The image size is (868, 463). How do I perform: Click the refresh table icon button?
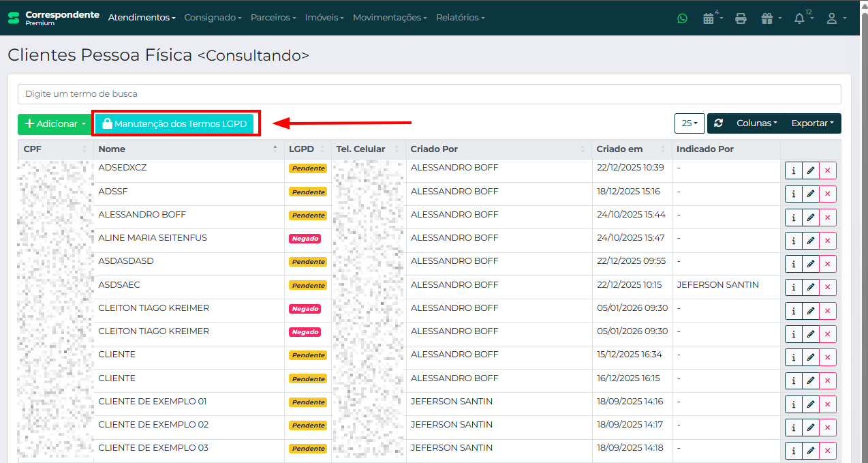pos(718,123)
